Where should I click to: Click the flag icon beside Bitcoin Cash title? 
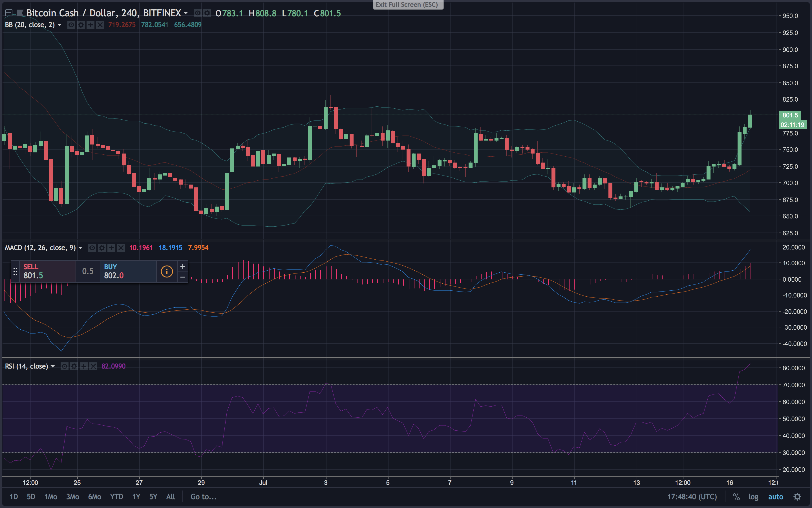(x=20, y=13)
